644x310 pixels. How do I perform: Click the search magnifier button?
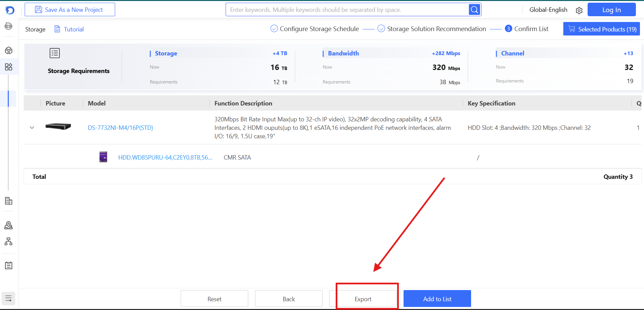point(474,10)
